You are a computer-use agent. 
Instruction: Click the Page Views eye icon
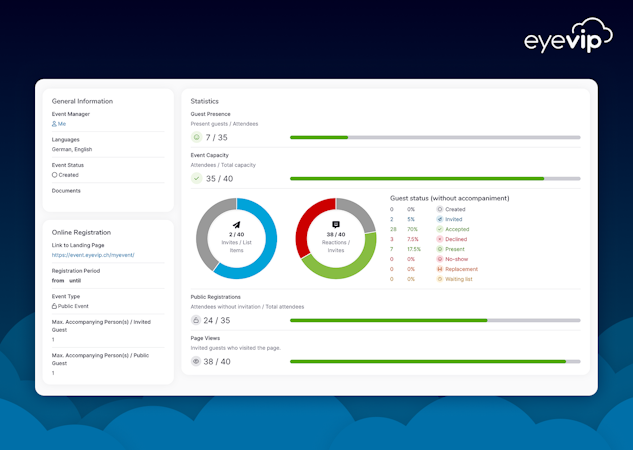click(196, 362)
